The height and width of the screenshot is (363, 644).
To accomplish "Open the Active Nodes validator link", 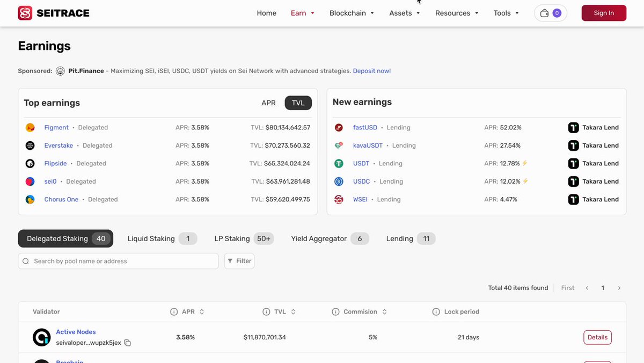I will coord(76,332).
